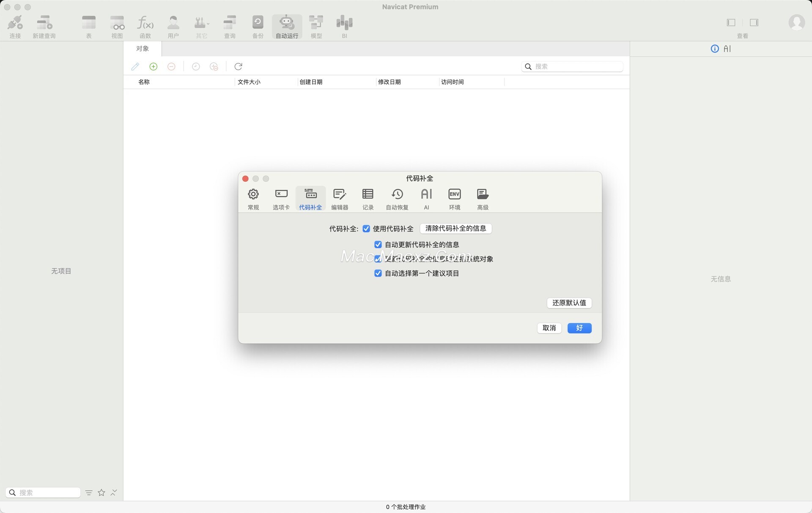Toggle the right information pane view
The image size is (812, 513).
tap(754, 22)
